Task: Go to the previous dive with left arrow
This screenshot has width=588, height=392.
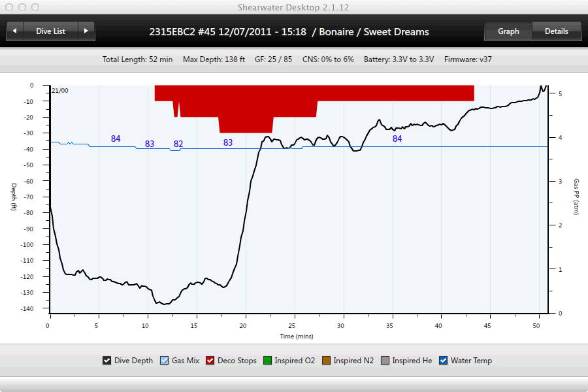Action: 15,31
